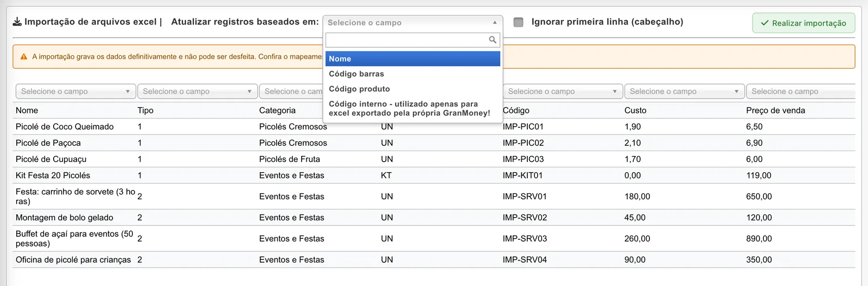Open field mapping dropdown above Código column

563,92
